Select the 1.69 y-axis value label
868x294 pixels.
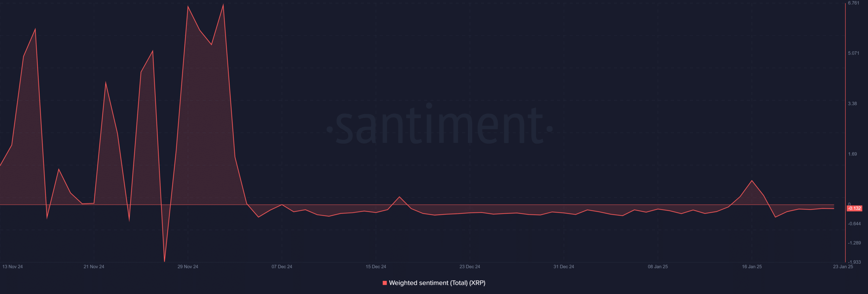(852, 154)
